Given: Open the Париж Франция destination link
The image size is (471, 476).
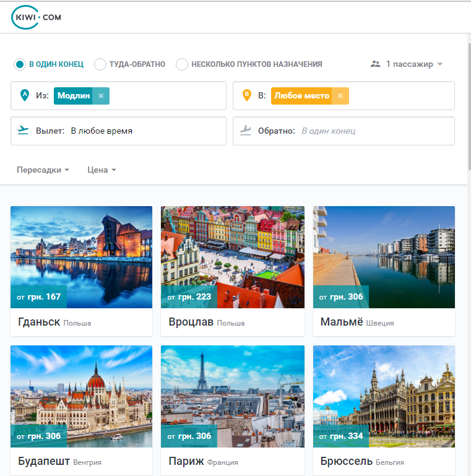Looking at the screenshot, I should [x=204, y=461].
